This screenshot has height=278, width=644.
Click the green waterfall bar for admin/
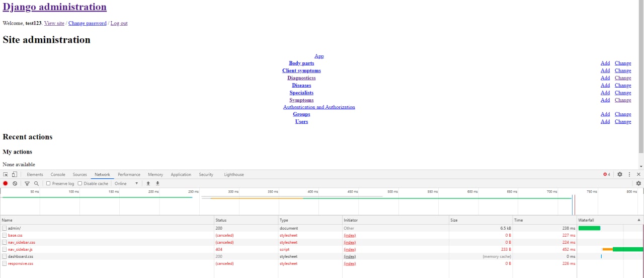click(589, 228)
